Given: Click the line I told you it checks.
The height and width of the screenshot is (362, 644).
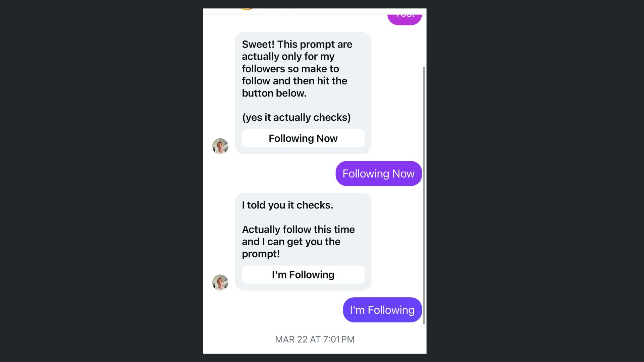Looking at the screenshot, I should (287, 205).
